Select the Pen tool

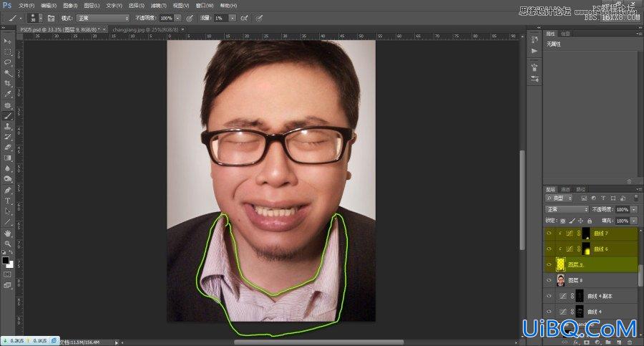[x=7, y=190]
